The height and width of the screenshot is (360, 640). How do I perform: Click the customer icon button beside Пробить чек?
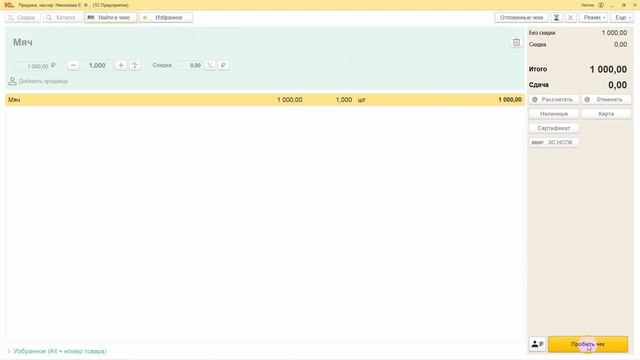(x=537, y=344)
